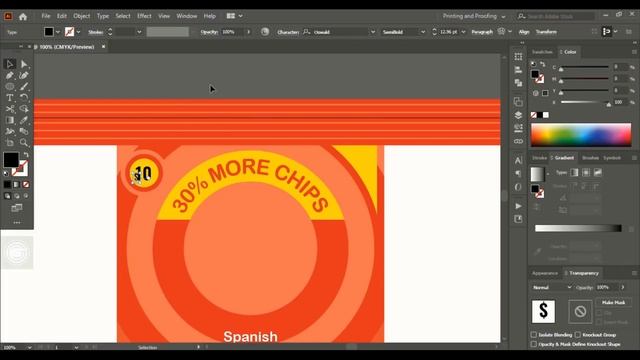
Task: Open the zoom level dropdown in status bar
Action: pos(29,347)
